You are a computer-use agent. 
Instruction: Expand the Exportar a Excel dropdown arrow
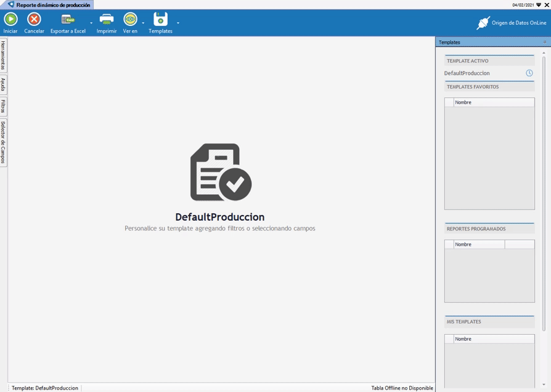(91, 23)
